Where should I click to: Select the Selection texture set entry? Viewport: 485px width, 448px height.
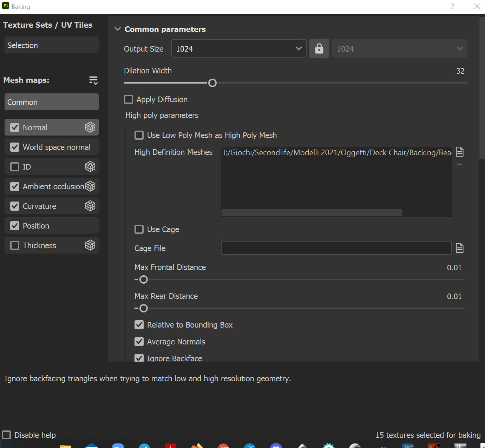pos(52,45)
